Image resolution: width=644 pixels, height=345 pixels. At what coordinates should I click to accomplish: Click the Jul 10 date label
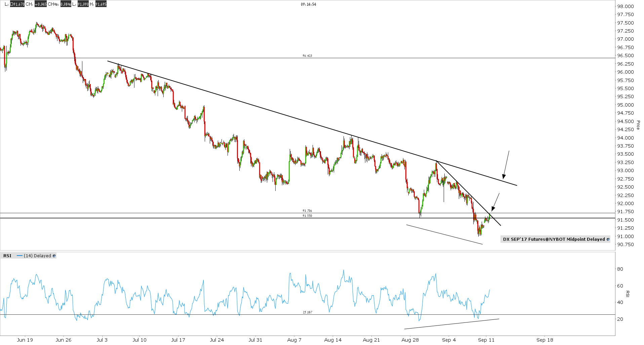click(x=139, y=340)
